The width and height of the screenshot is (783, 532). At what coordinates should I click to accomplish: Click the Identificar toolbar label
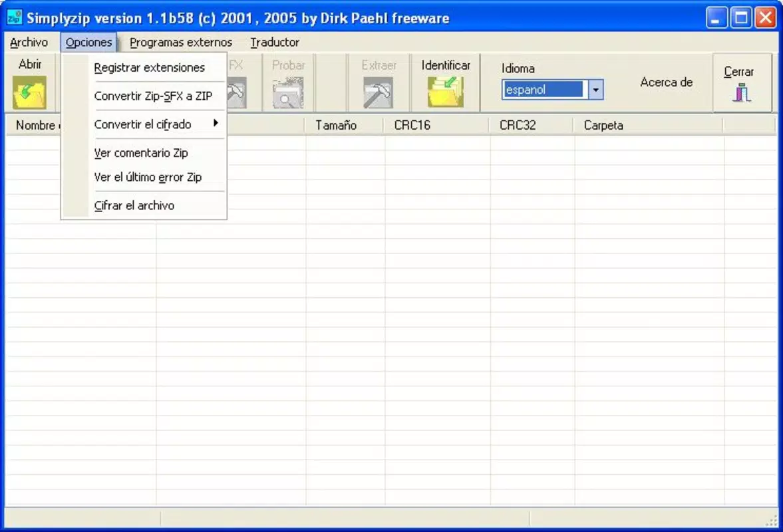(x=446, y=65)
